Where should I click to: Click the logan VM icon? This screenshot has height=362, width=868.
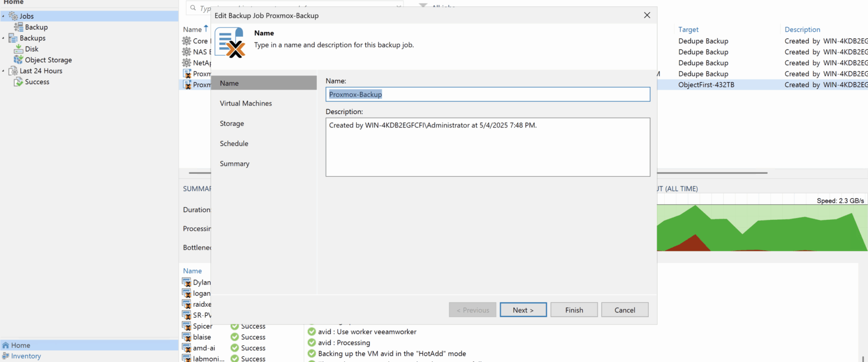pos(187,293)
